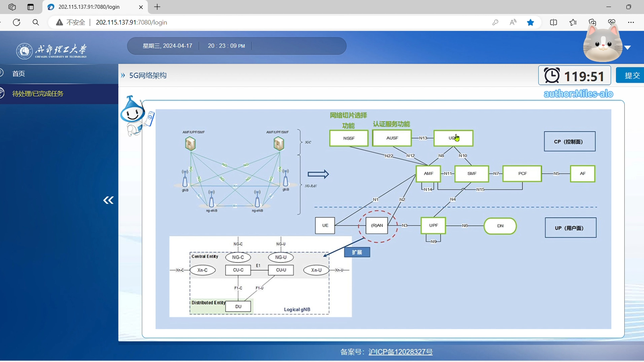Click the UPF node in diagram

[x=433, y=226]
